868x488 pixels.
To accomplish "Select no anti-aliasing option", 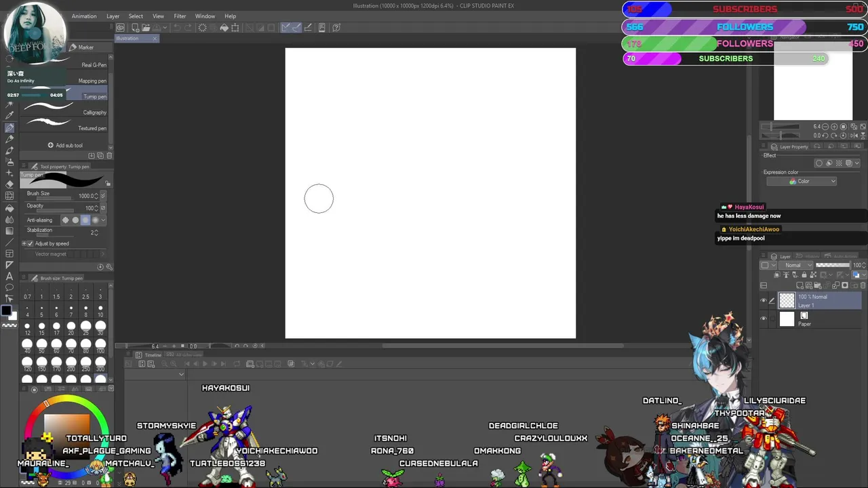I will tap(65, 220).
